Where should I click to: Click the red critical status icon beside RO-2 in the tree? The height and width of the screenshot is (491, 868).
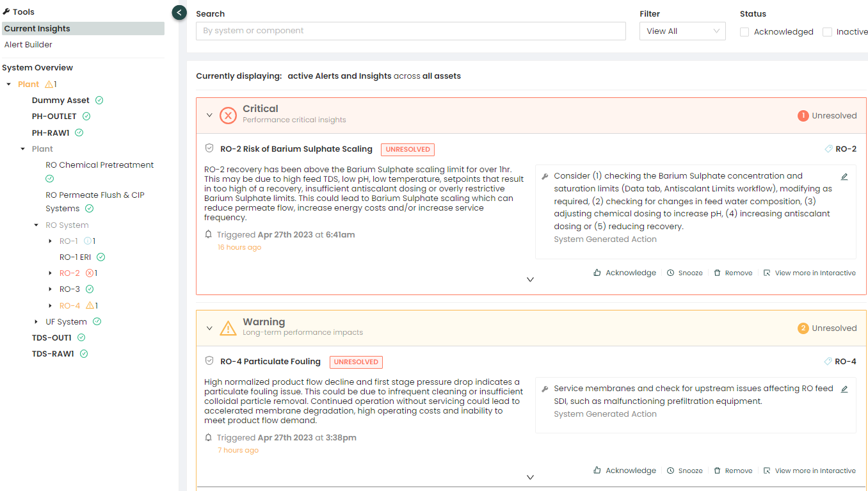(x=90, y=273)
